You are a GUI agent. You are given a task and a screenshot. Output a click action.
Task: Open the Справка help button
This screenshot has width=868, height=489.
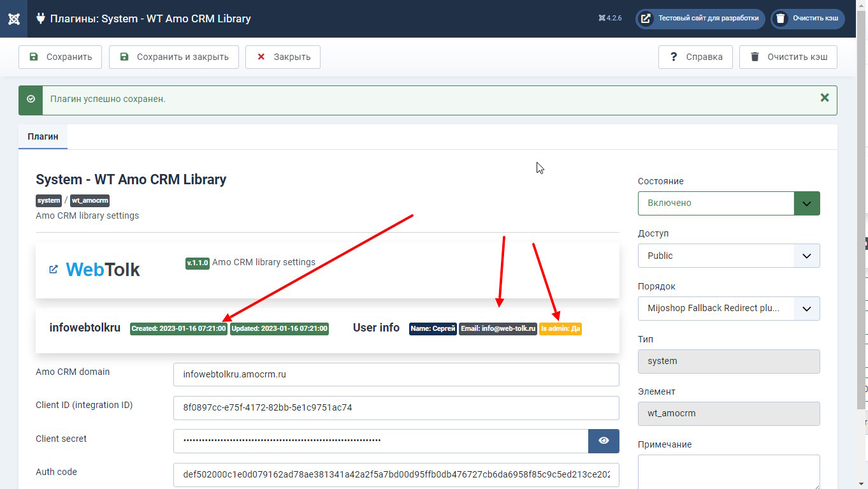pyautogui.click(x=695, y=57)
